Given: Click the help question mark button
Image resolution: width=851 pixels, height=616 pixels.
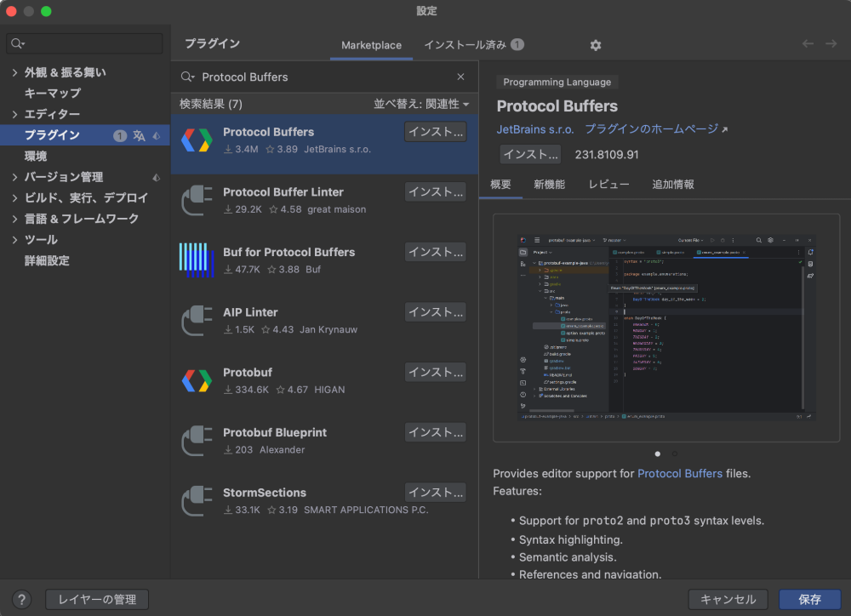Looking at the screenshot, I should point(22,599).
